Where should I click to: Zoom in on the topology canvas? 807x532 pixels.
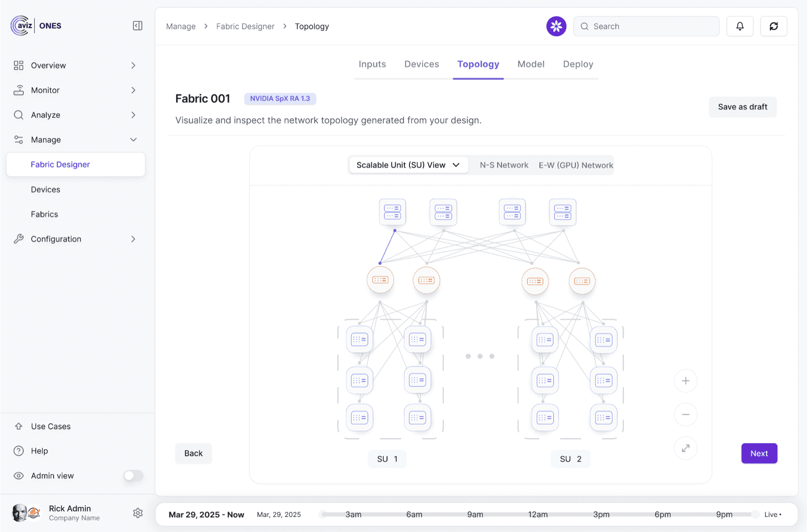pos(685,380)
